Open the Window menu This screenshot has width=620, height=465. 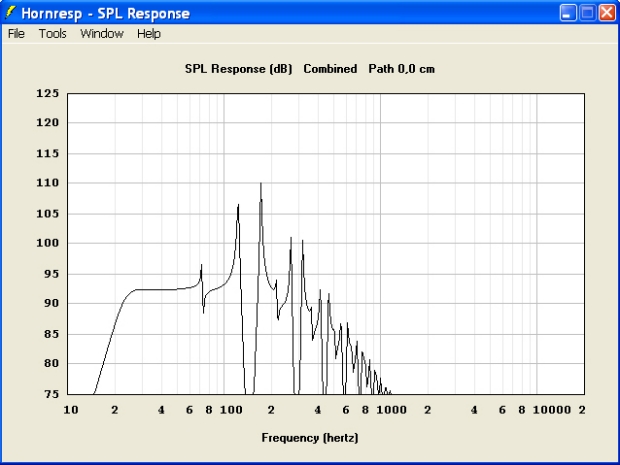tap(102, 34)
